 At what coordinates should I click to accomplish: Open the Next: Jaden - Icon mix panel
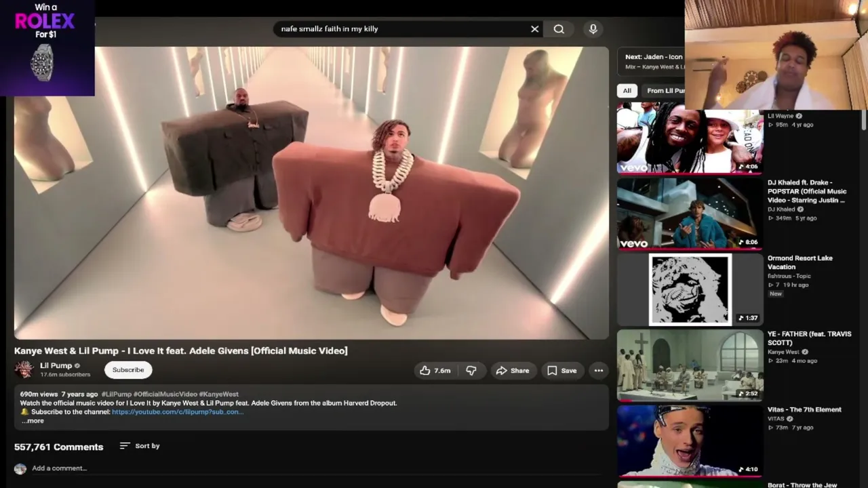651,62
